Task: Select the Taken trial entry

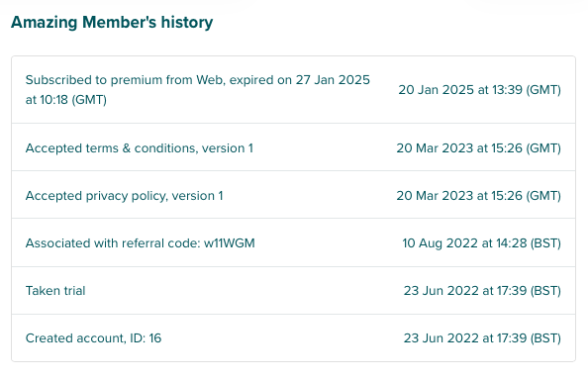Action: point(55,291)
